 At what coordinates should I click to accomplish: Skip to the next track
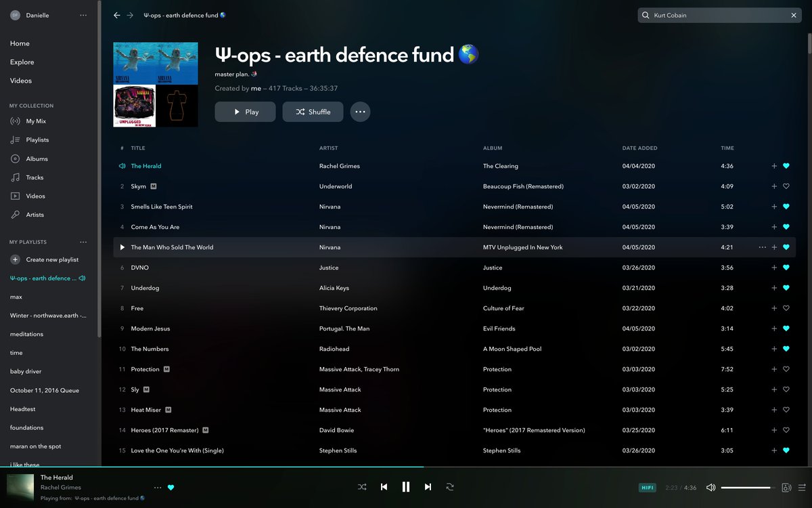[x=428, y=487]
